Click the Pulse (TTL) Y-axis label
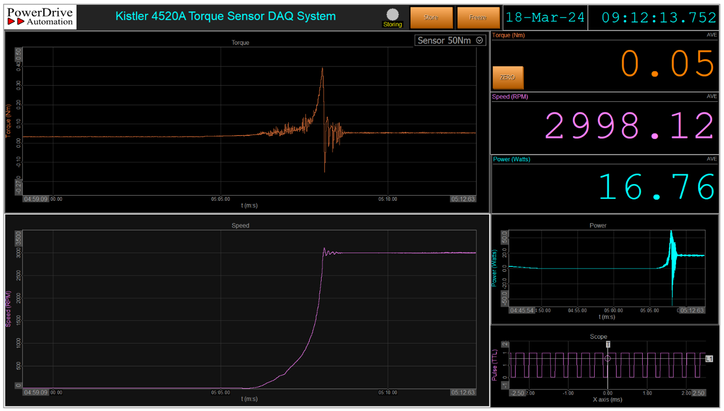This screenshot has height=411, width=724. click(495, 365)
